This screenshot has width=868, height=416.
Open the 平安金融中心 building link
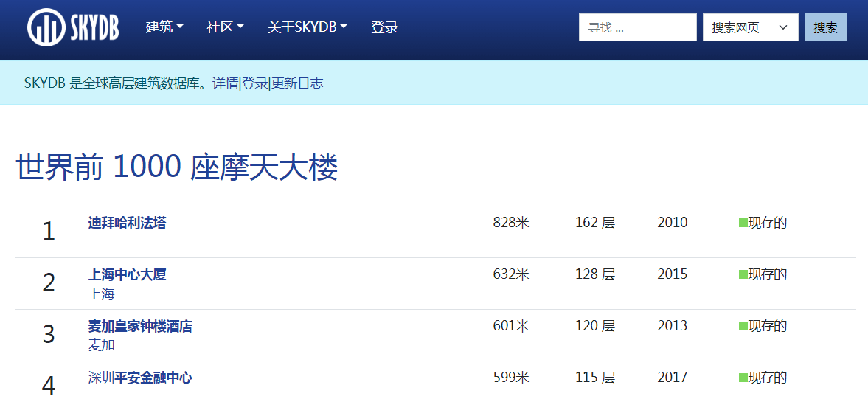153,378
